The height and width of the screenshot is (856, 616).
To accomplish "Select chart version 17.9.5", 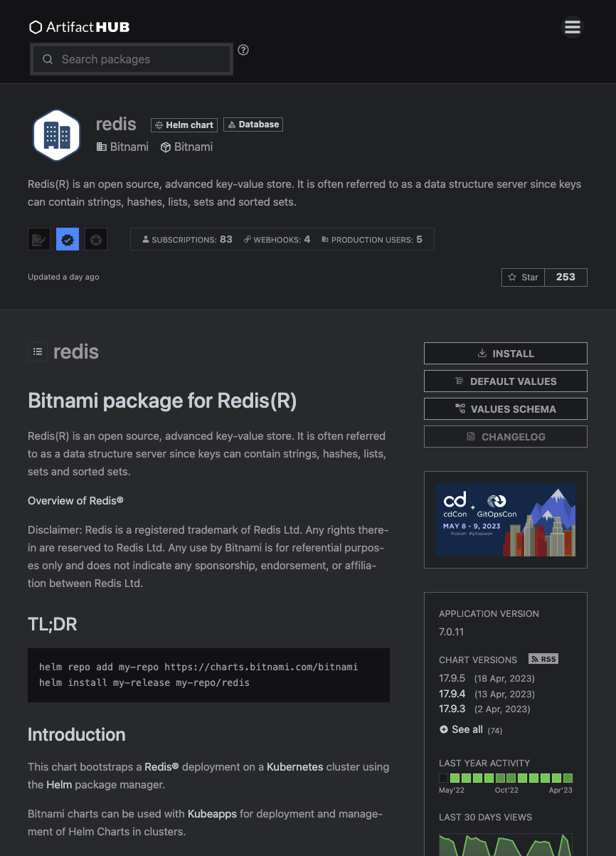I will (x=452, y=678).
